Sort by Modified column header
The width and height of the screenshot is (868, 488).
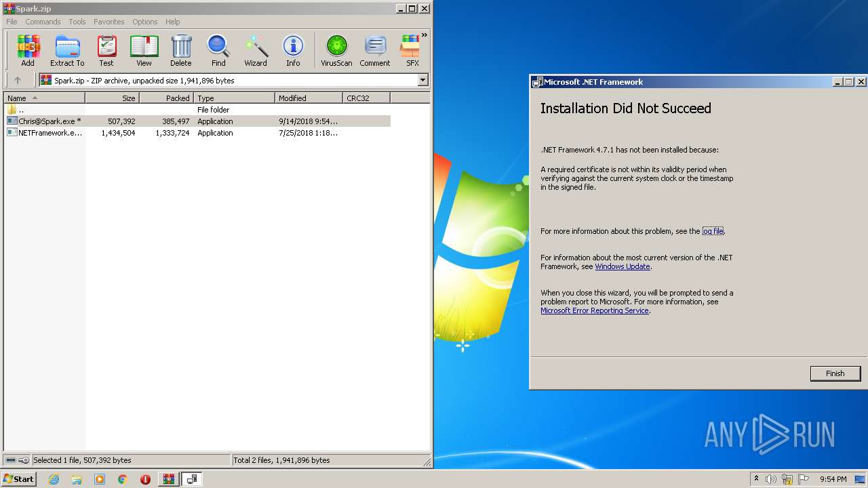pyautogui.click(x=309, y=98)
